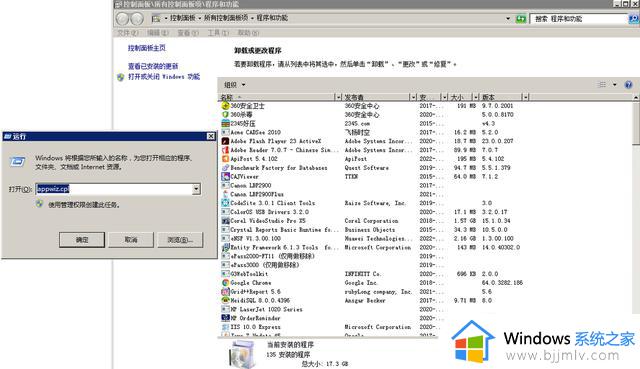The height and width of the screenshot is (369, 640).
Task: Select the ePass3000 (仅用做移除) row
Action: click(x=374, y=265)
